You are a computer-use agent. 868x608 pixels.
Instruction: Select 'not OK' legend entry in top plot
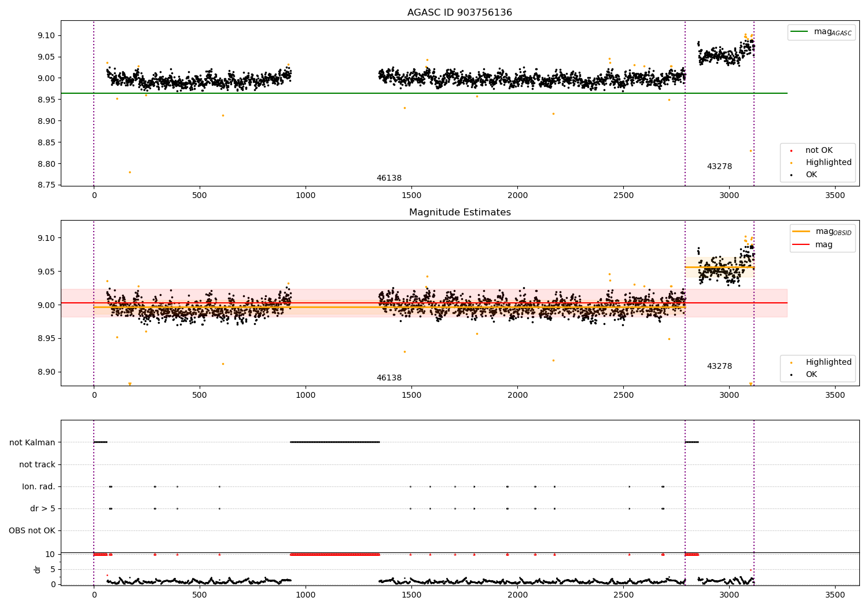pos(819,151)
